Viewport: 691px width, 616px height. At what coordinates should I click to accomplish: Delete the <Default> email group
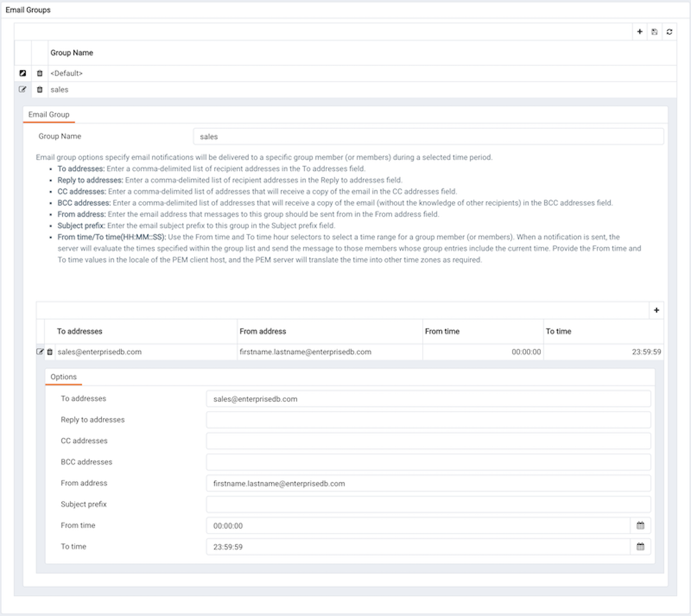click(40, 73)
